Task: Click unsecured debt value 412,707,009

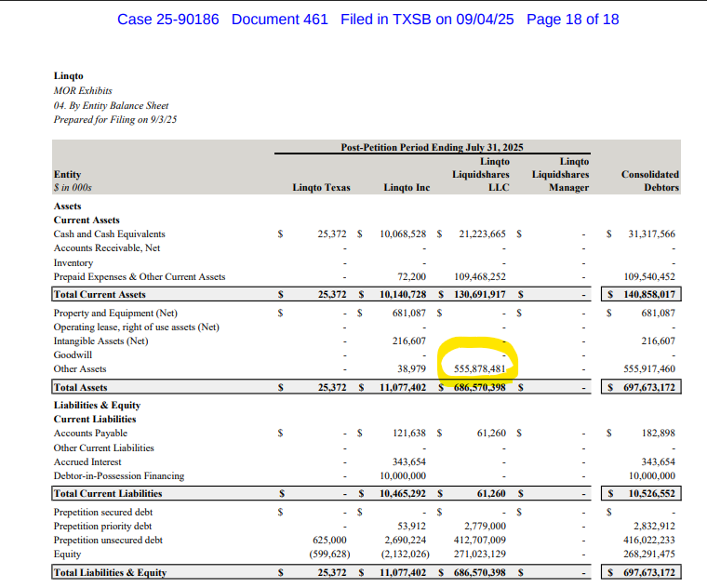Action: pyautogui.click(x=480, y=541)
